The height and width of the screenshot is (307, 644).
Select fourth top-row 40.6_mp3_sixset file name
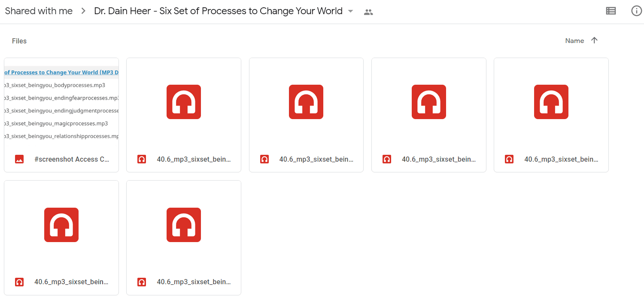coord(439,159)
